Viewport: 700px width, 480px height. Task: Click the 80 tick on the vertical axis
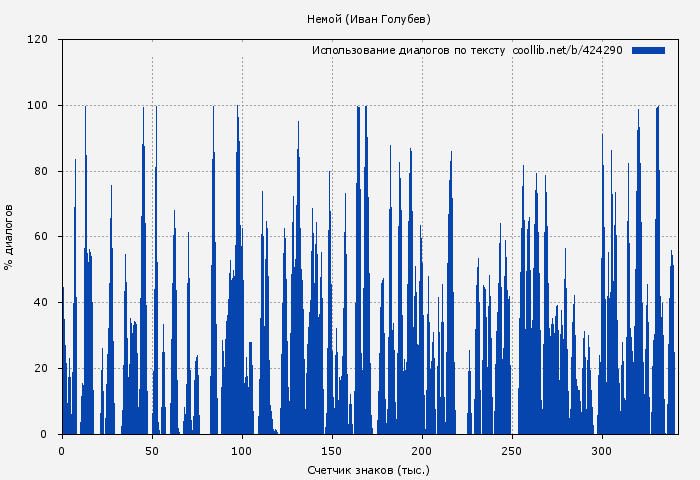pos(41,171)
